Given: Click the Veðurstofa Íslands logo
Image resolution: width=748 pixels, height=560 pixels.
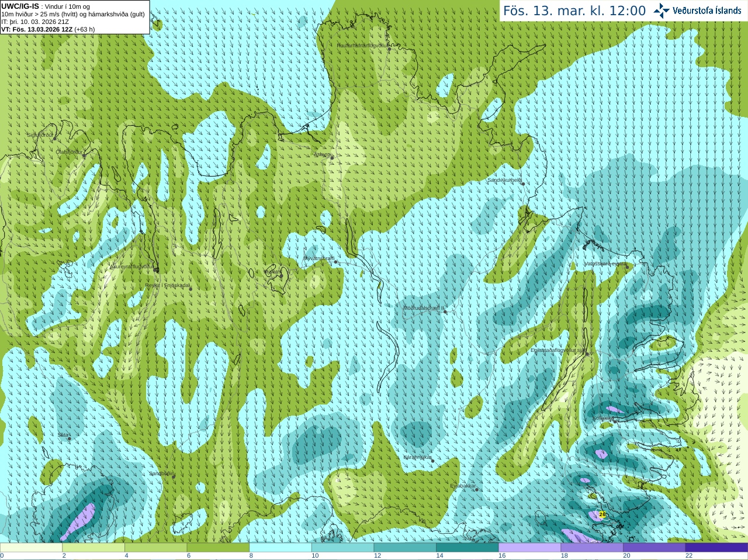Looking at the screenshot, I should (x=697, y=11).
